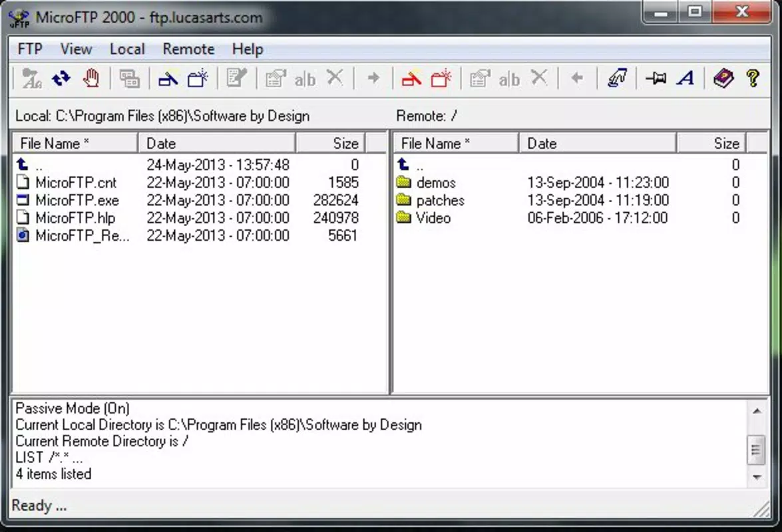Viewport: 782px width, 532px height.
Task: Sort local pane by Size column header
Action: [x=331, y=143]
